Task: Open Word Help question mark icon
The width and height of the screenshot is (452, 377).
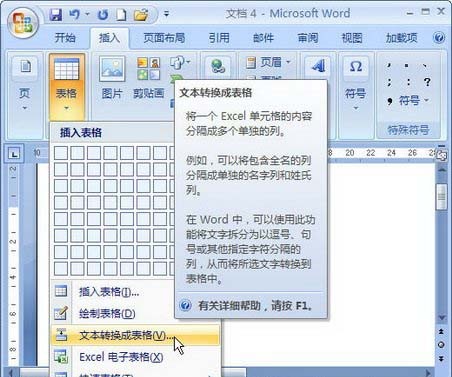Action: [439, 37]
